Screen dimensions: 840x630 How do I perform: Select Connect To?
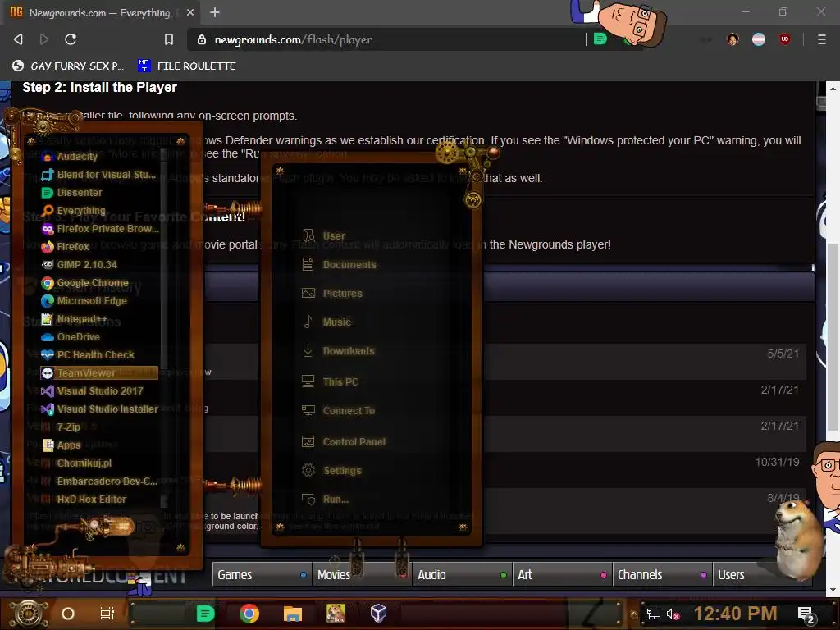[x=339, y=411]
